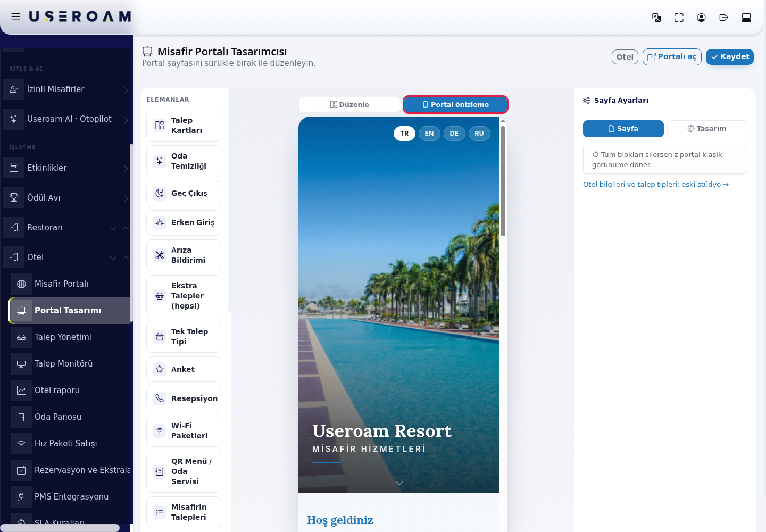Switch preview language to DE
This screenshot has height=532, width=766.
(454, 134)
